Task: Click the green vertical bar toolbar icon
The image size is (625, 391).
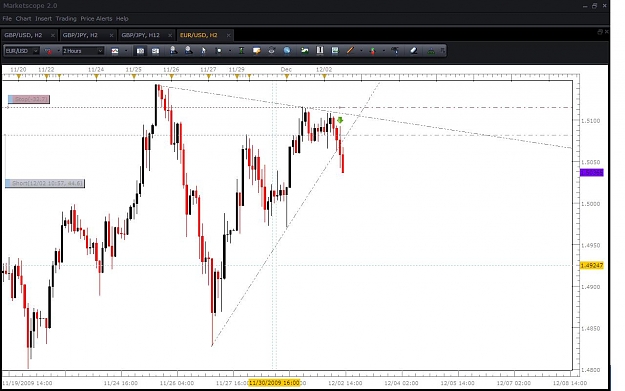Action: point(241,51)
